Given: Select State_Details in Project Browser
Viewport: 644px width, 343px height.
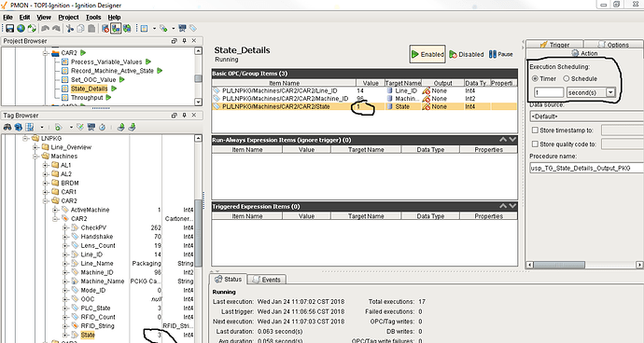Looking at the screenshot, I should tap(89, 89).
